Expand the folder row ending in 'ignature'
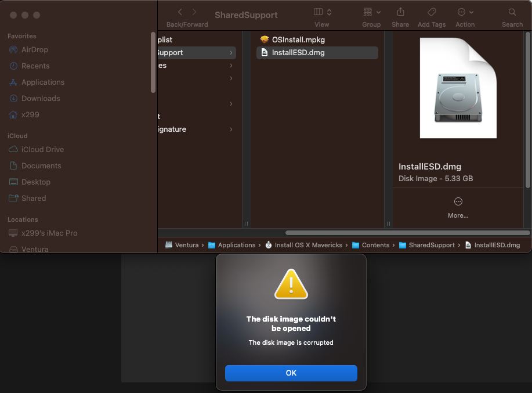This screenshot has width=532, height=393. coord(231,129)
